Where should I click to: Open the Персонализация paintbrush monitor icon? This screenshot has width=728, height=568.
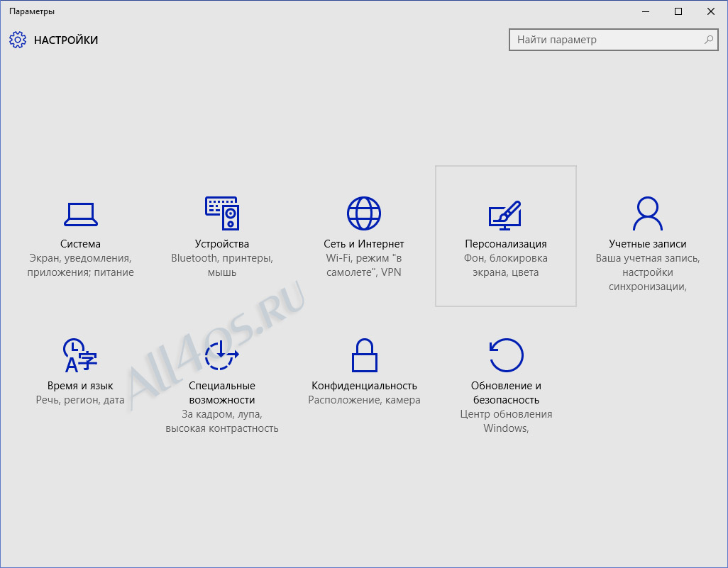coord(505,216)
